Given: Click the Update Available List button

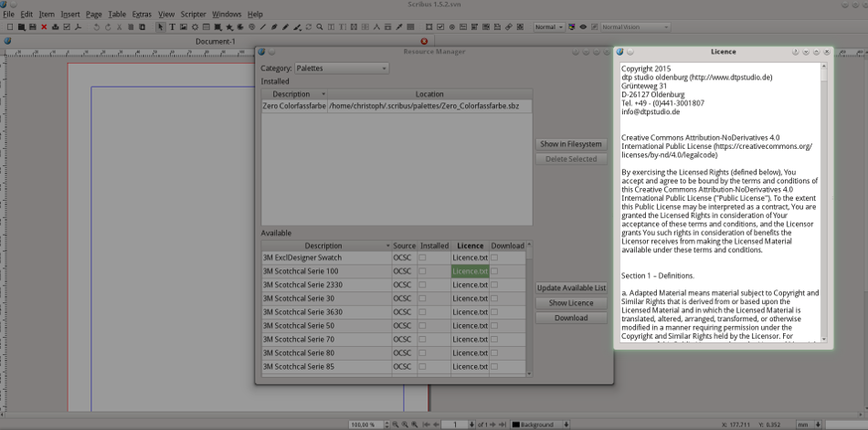Looking at the screenshot, I should [571, 288].
